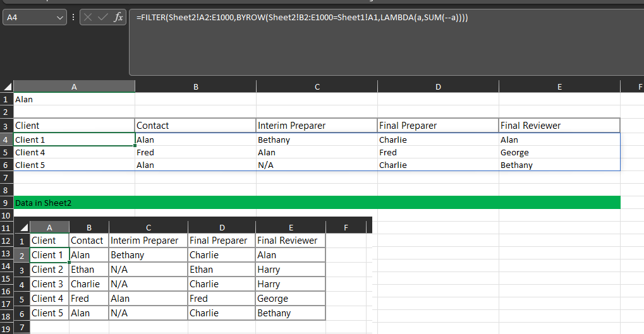Click the Name Box showing A4

pyautogui.click(x=35, y=18)
